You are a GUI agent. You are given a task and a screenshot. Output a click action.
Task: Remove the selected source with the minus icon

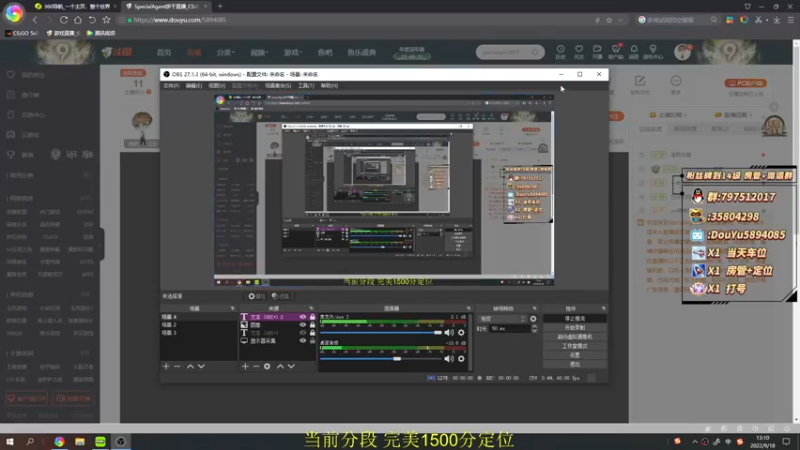coord(256,366)
